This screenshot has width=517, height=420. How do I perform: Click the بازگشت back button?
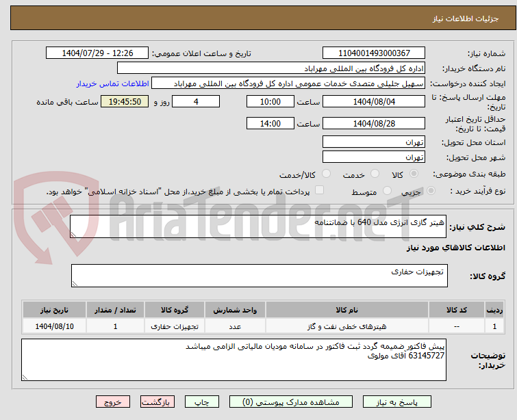click(157, 402)
